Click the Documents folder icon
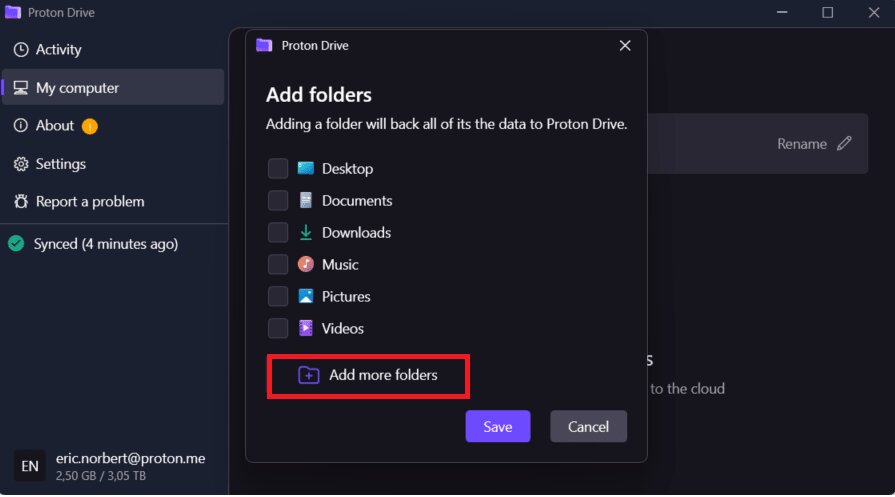 306,200
